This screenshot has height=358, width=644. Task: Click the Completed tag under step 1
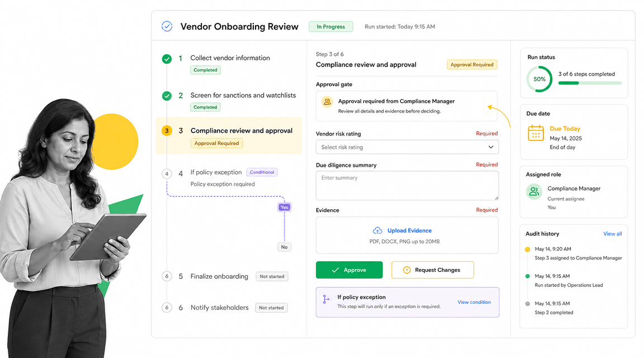point(205,70)
